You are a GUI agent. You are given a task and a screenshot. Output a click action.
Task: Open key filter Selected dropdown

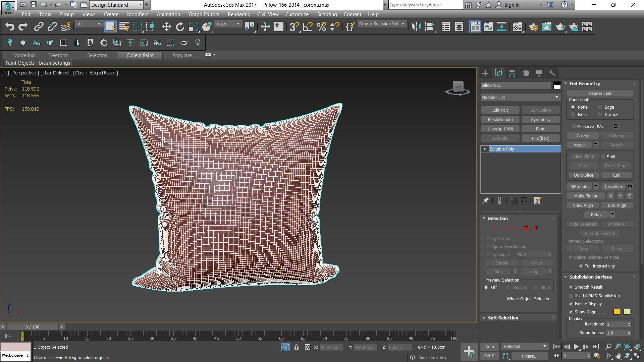525,347
